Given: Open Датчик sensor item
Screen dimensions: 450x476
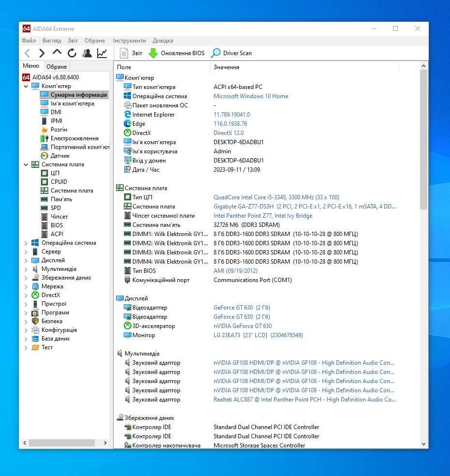Looking at the screenshot, I should pos(60,156).
